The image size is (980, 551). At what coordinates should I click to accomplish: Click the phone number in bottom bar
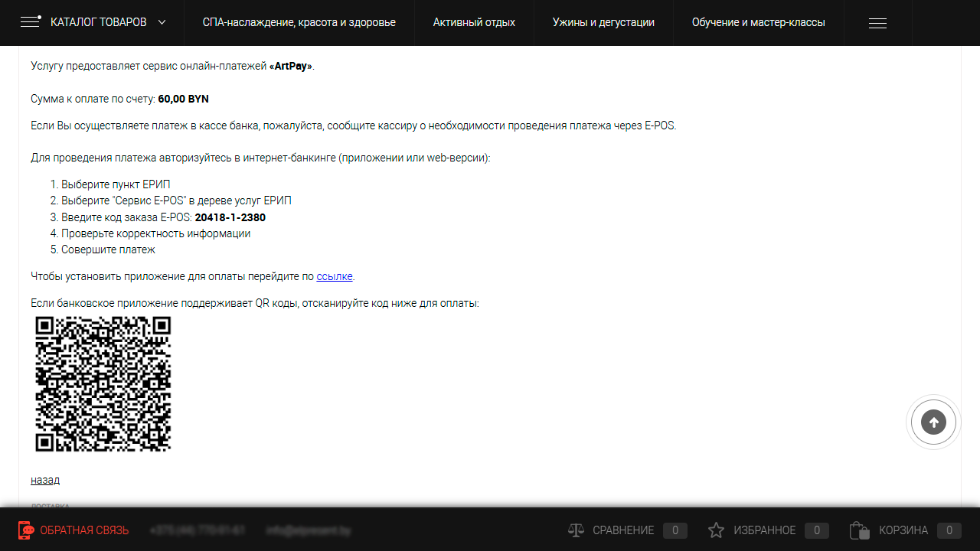coord(198,530)
